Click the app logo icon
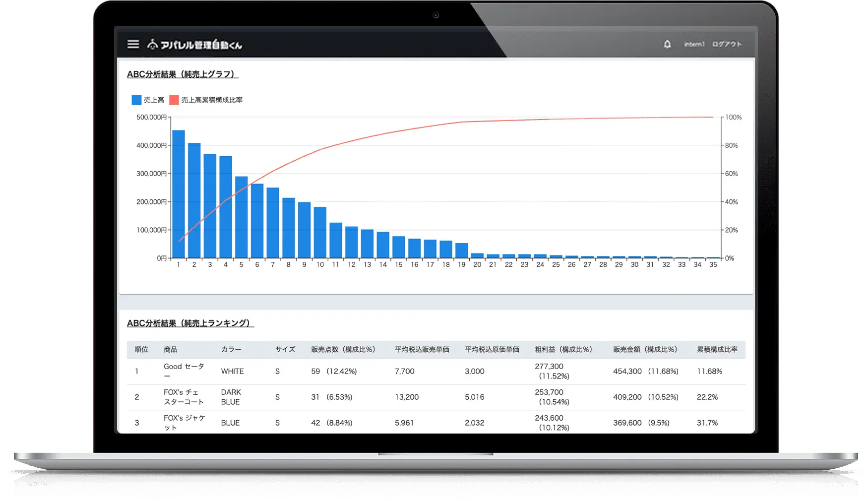Image resolution: width=868 pixels, height=501 pixels. [152, 45]
